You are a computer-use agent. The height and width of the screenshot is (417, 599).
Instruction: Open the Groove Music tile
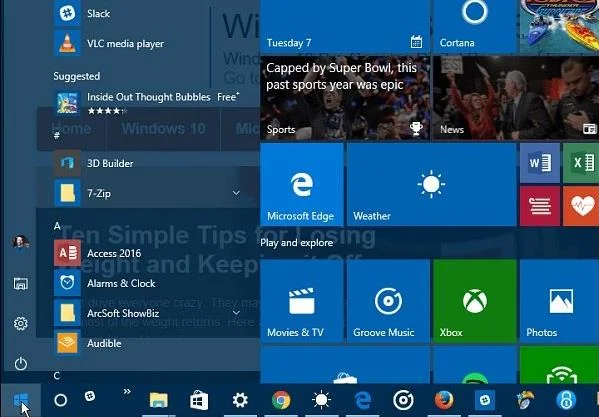388,301
